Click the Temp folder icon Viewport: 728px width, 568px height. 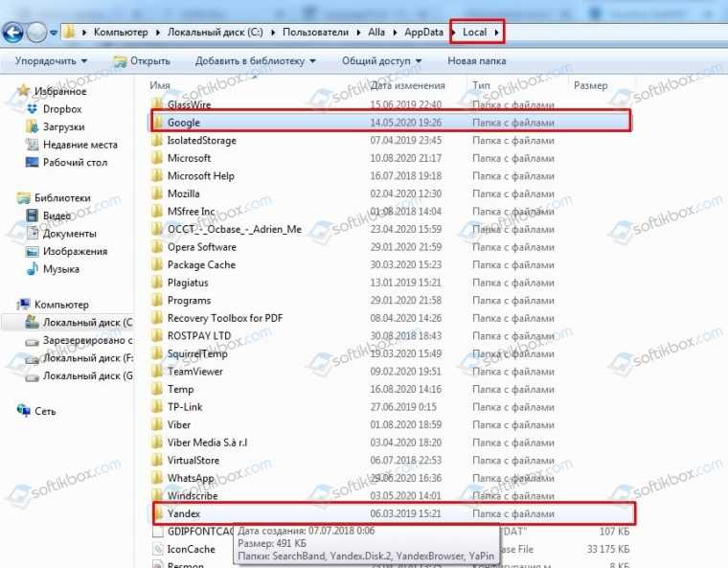[157, 389]
